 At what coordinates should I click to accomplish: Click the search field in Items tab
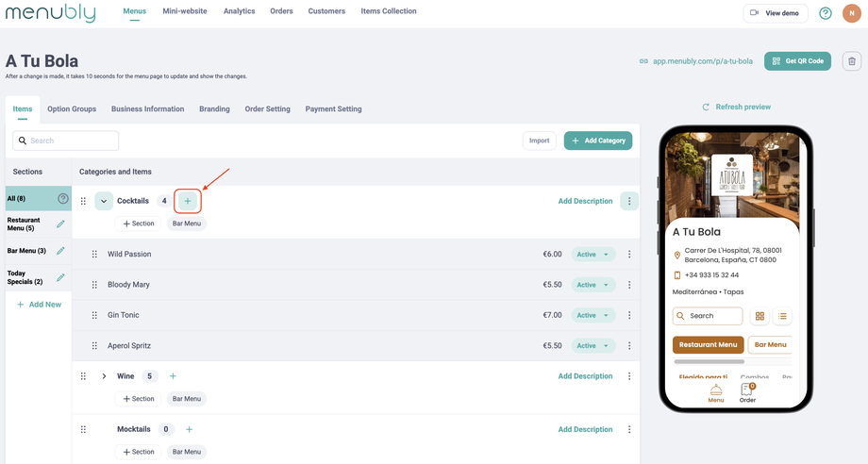[66, 141]
